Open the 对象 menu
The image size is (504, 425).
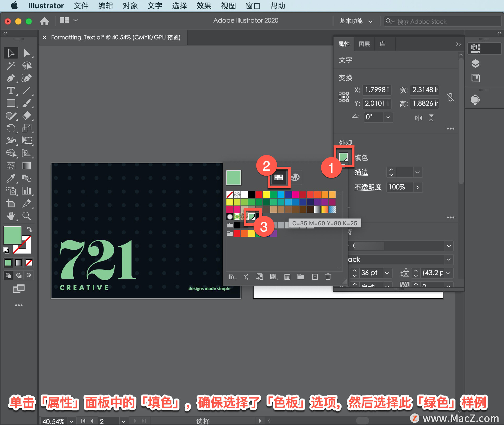(130, 6)
